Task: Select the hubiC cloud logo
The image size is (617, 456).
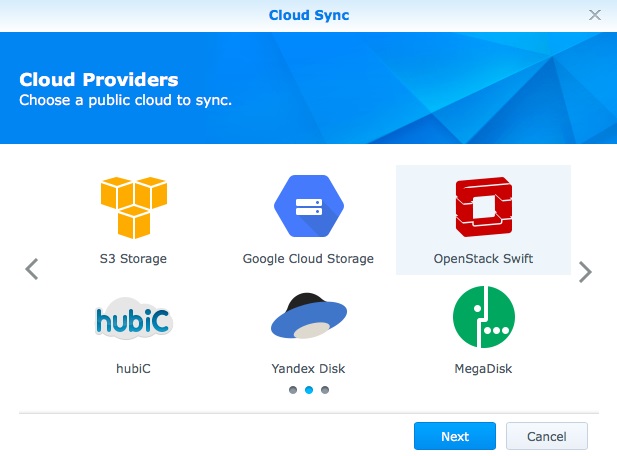Action: (134, 319)
